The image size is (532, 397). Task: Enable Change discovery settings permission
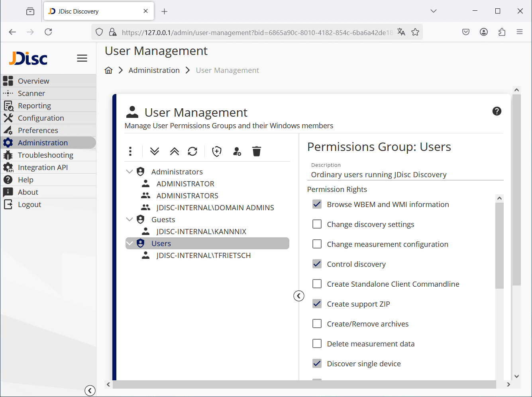(317, 224)
